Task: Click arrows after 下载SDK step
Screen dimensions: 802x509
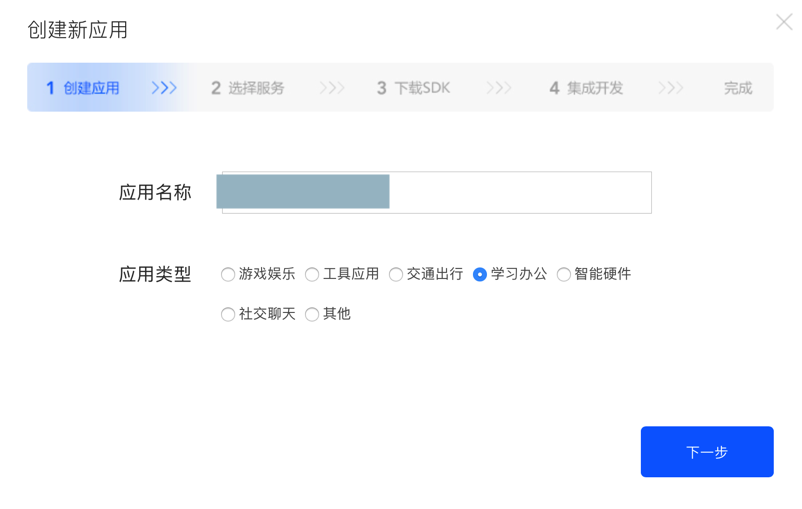Action: tap(499, 88)
